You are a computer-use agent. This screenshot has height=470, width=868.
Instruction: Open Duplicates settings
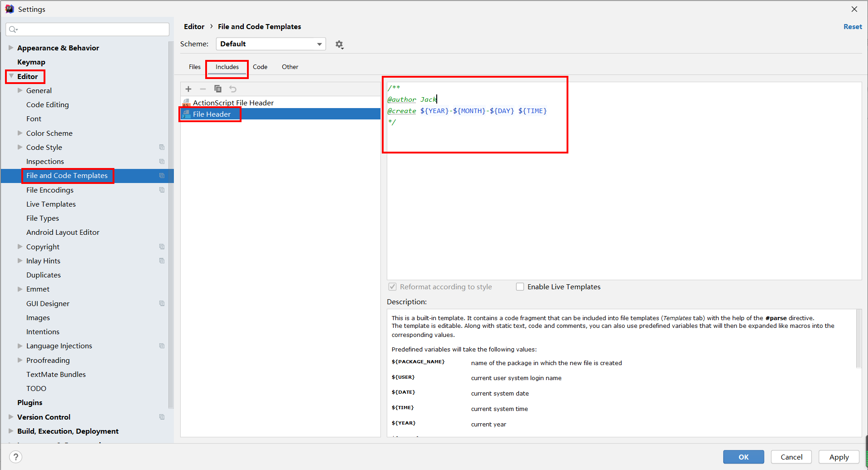coord(44,275)
